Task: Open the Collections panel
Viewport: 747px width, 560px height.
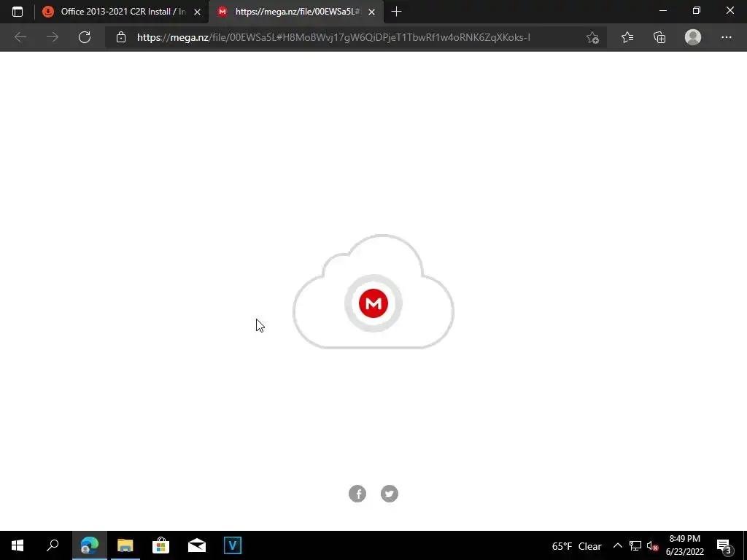Action: tap(659, 37)
